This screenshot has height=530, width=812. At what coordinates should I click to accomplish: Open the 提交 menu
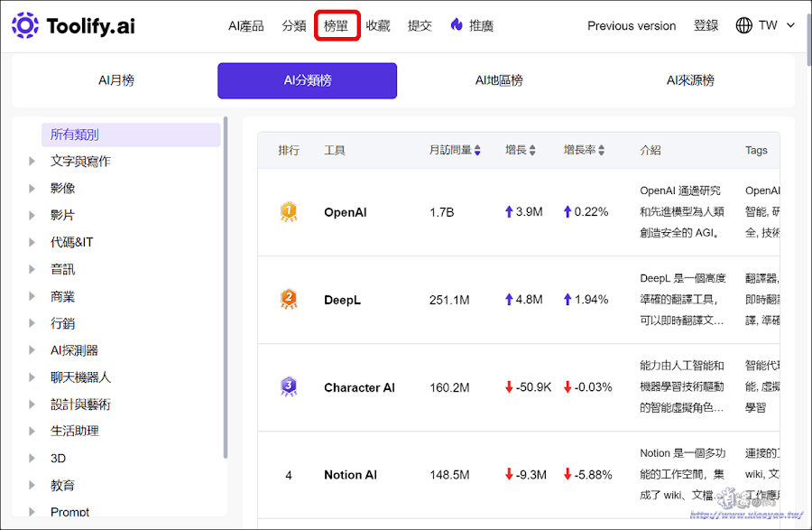point(420,25)
